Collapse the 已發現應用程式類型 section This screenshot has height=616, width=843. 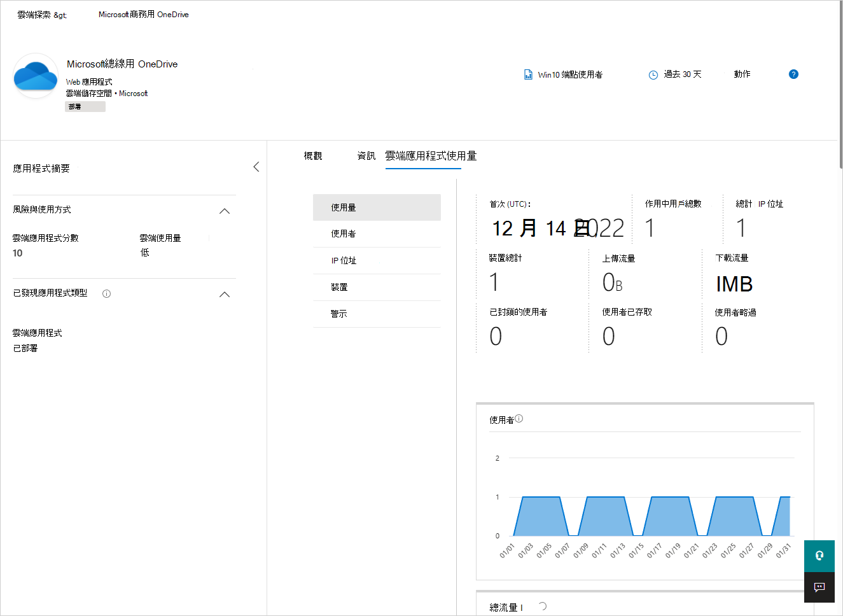point(224,294)
